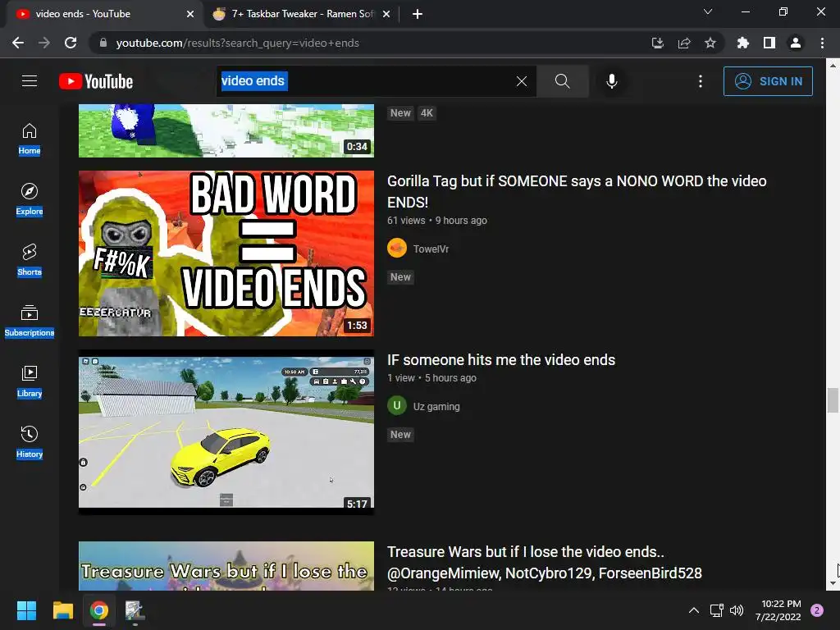Viewport: 840px width, 630px height.
Task: Click the '61 views • 9 hours ago' text
Action: tap(437, 220)
